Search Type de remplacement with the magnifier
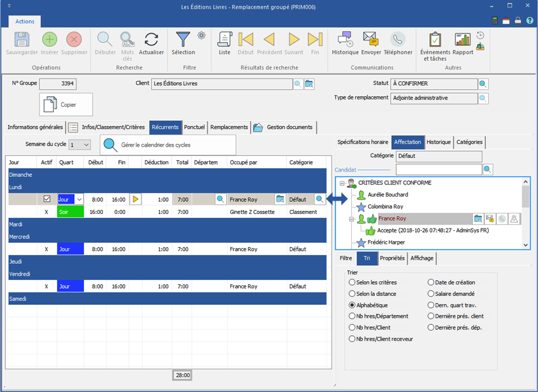This screenshot has height=392, width=538. coord(483,98)
